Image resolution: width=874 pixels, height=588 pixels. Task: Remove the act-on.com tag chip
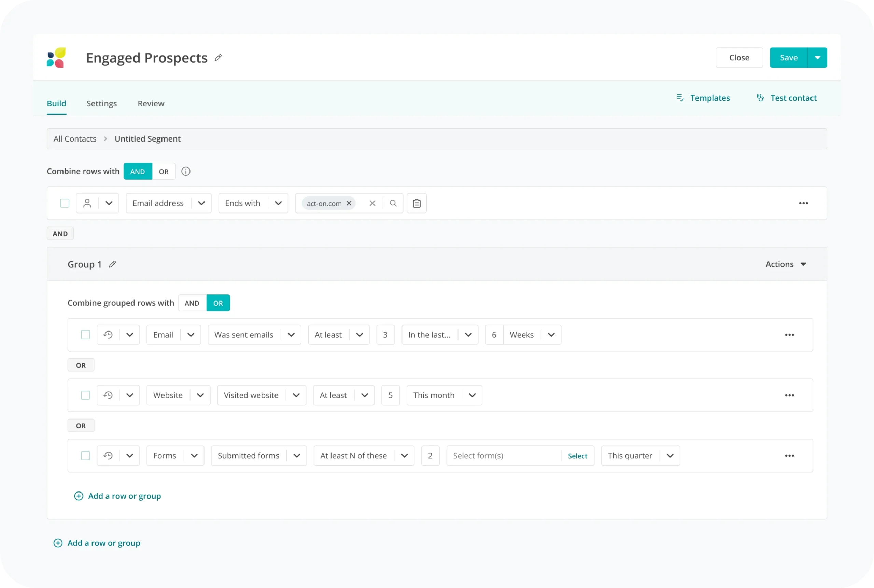coord(349,203)
